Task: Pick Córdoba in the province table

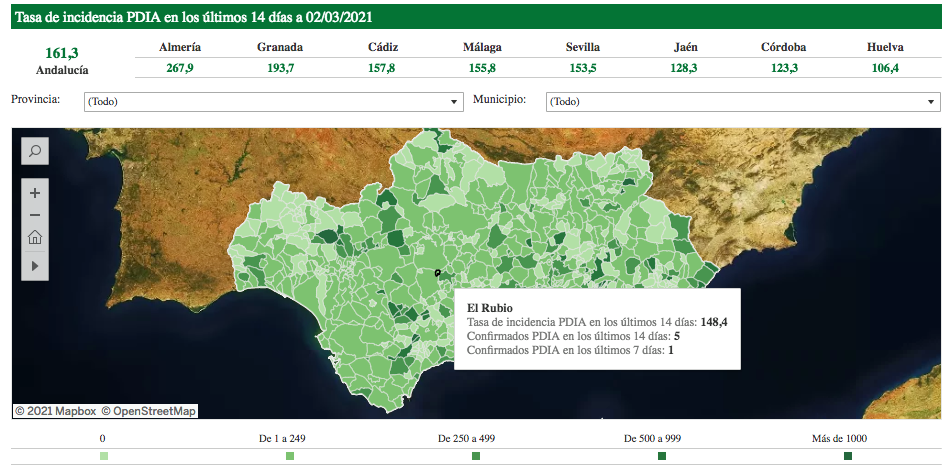Action: (x=784, y=47)
